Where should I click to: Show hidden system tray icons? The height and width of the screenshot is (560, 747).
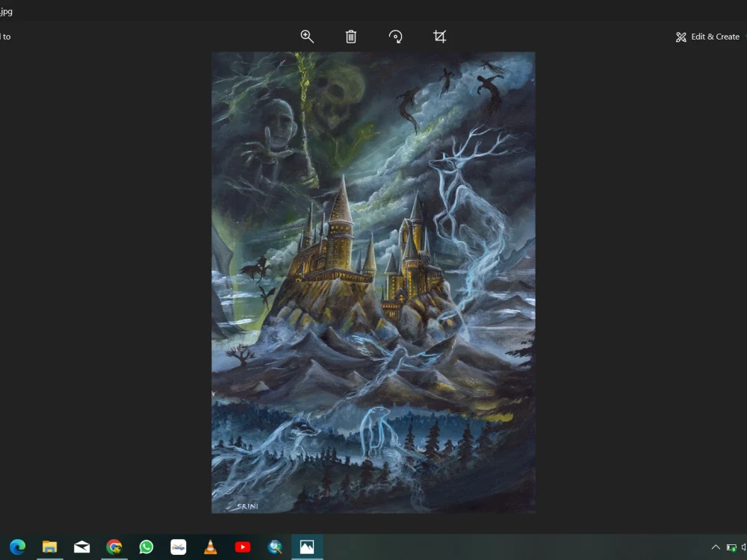[716, 547]
